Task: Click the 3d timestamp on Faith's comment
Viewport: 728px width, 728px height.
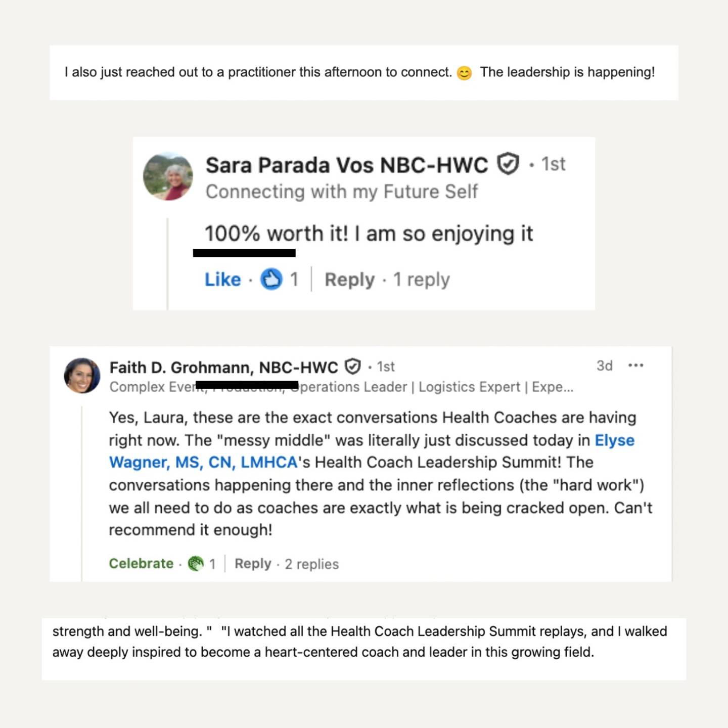Action: [x=605, y=366]
